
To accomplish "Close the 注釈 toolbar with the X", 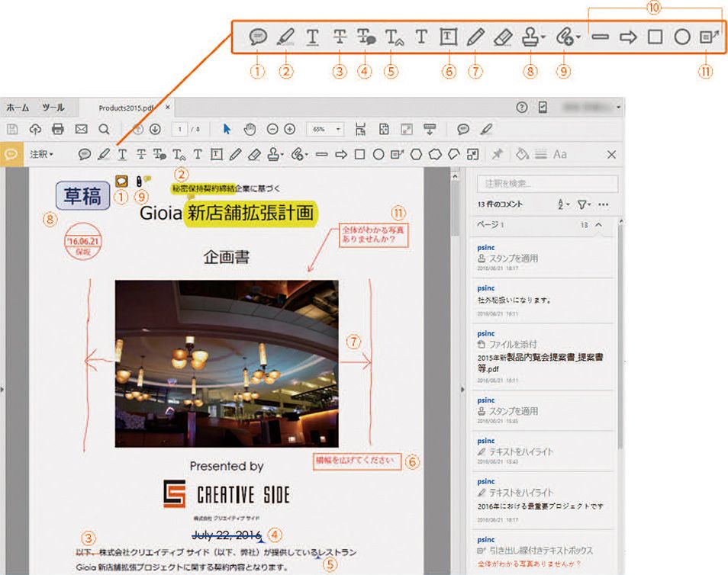I will pos(611,155).
